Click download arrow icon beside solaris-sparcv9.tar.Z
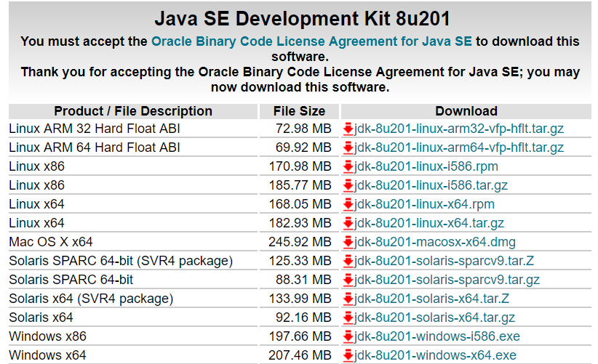 pyautogui.click(x=348, y=261)
